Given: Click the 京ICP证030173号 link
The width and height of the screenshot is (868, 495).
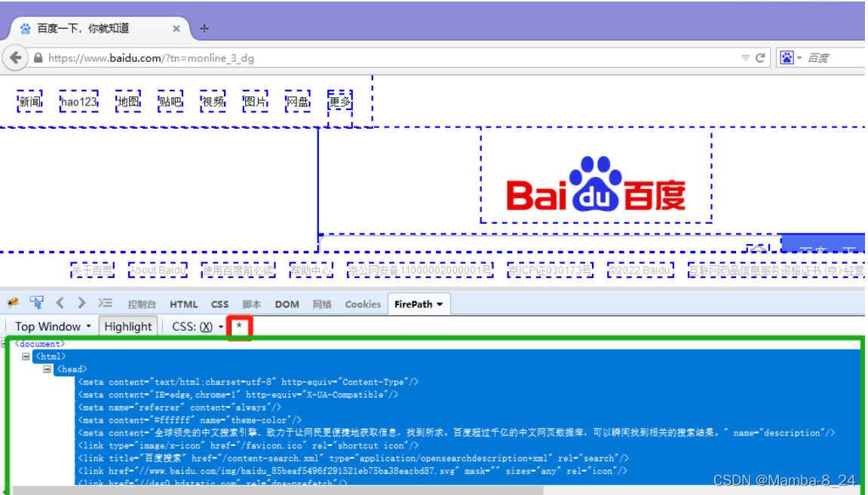Looking at the screenshot, I should (551, 270).
